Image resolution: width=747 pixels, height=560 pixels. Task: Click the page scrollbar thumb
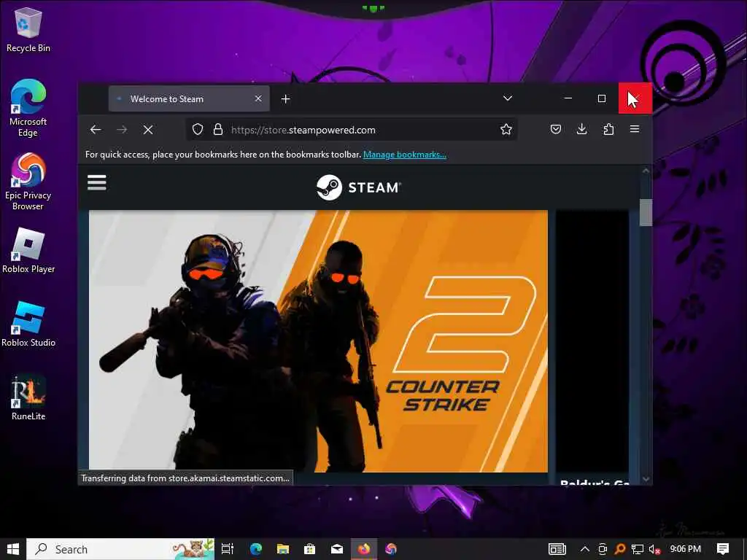coord(646,212)
